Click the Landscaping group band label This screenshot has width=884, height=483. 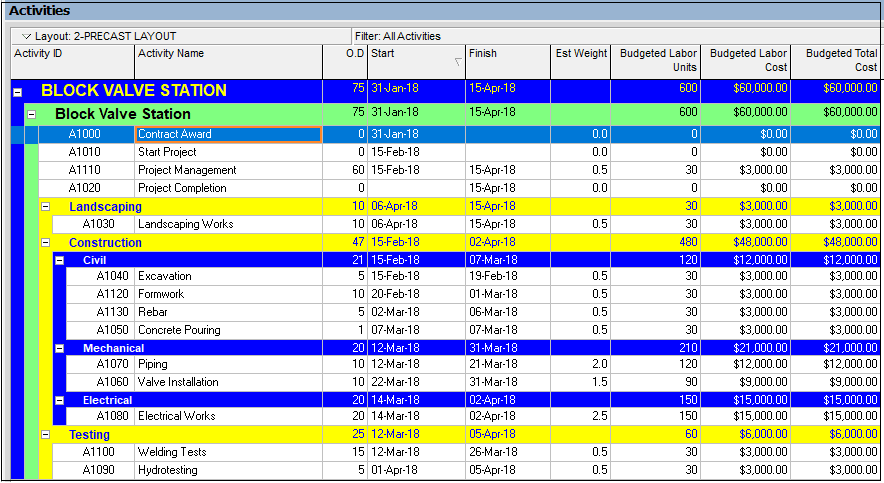tap(105, 207)
